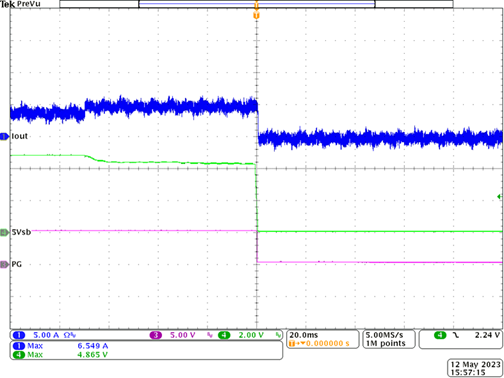The image size is (504, 378).
Task: Click the falling edge trigger slope icon
Action: click(x=456, y=335)
